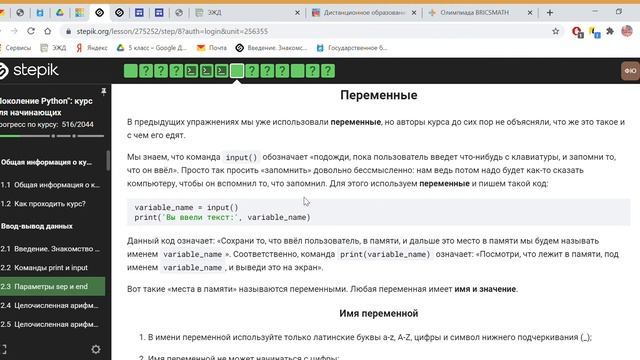Open the browser profile avatar

tap(627, 31)
